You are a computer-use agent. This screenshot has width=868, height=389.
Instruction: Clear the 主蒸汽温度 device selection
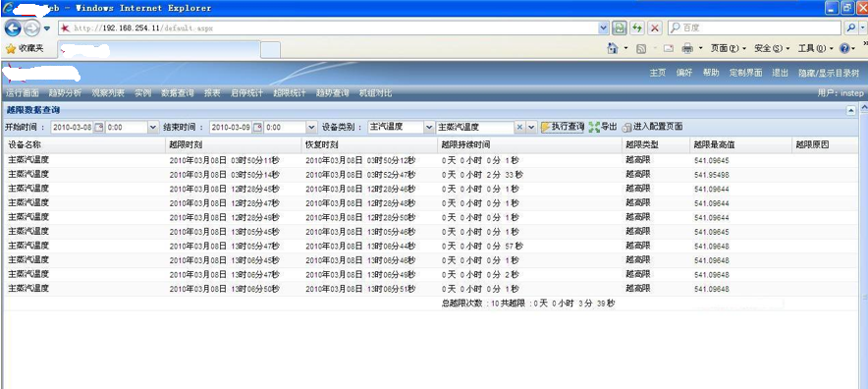[519, 128]
